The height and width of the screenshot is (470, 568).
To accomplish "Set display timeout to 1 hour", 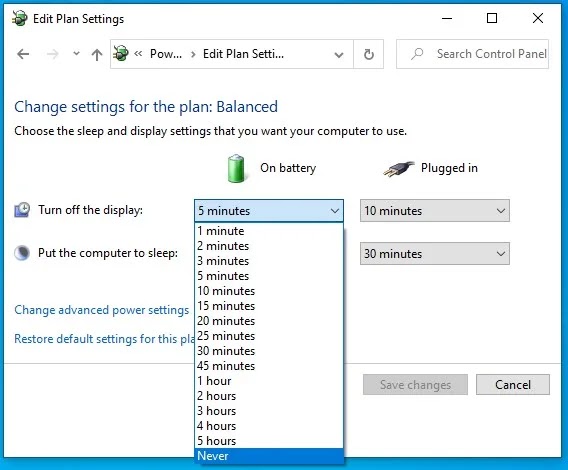I will 269,381.
